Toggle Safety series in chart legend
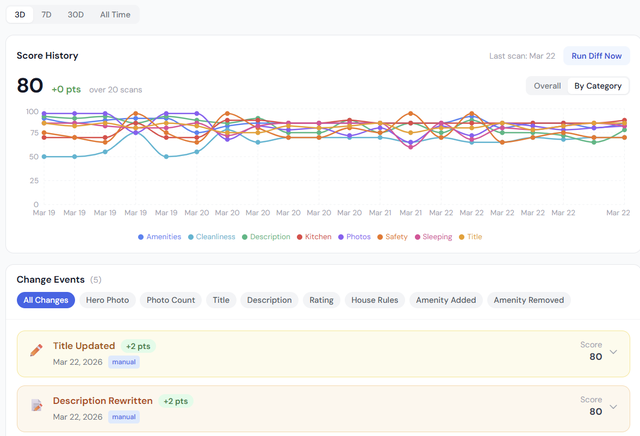 tap(392, 237)
